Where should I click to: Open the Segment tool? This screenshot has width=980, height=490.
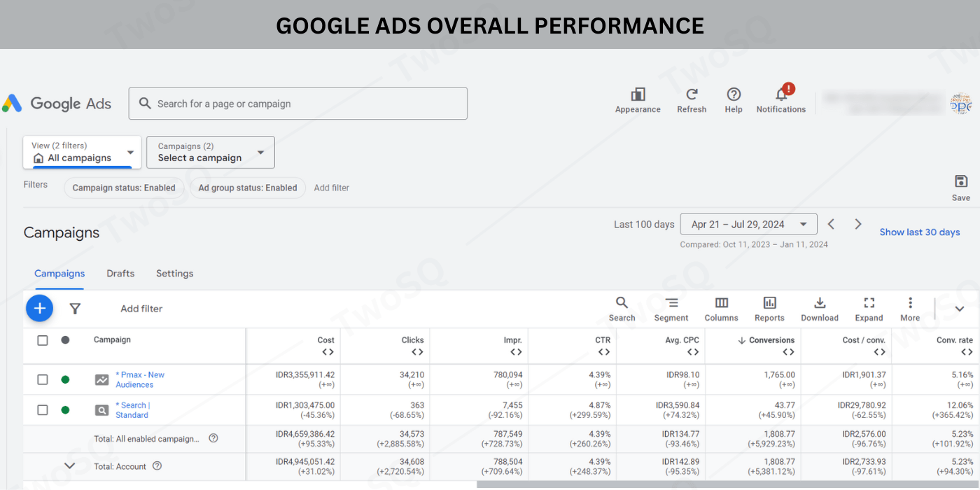tap(671, 304)
